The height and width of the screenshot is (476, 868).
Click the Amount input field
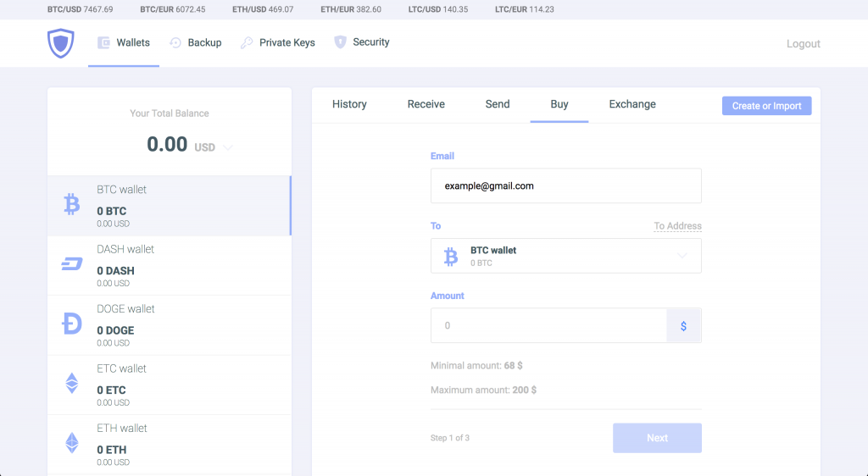(548, 325)
